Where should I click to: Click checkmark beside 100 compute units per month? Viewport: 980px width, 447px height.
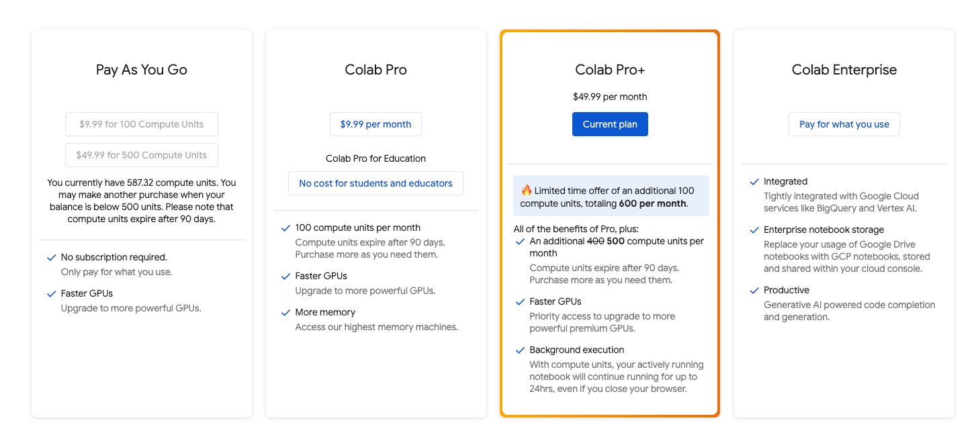click(x=285, y=228)
